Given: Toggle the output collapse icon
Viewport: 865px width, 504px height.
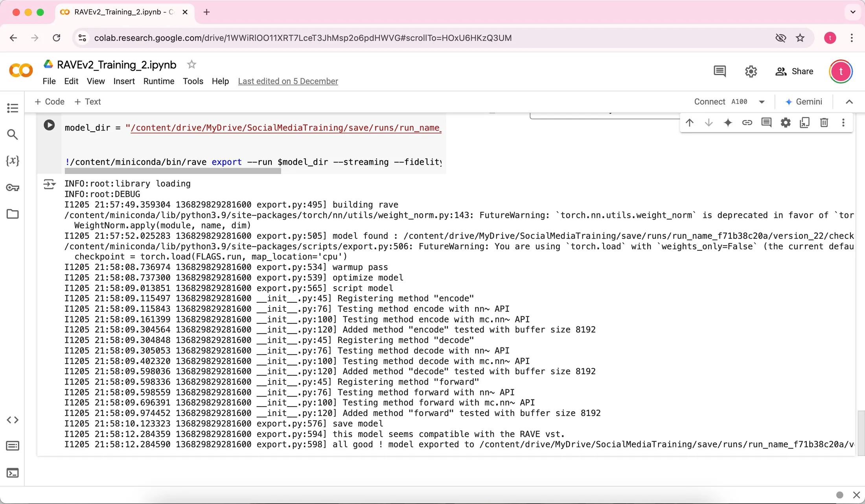Looking at the screenshot, I should pyautogui.click(x=49, y=184).
